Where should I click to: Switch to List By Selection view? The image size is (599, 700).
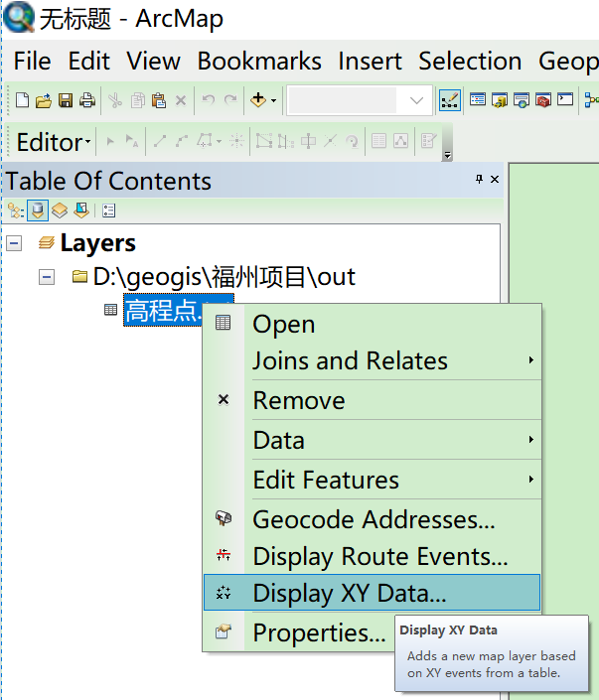pos(81,210)
